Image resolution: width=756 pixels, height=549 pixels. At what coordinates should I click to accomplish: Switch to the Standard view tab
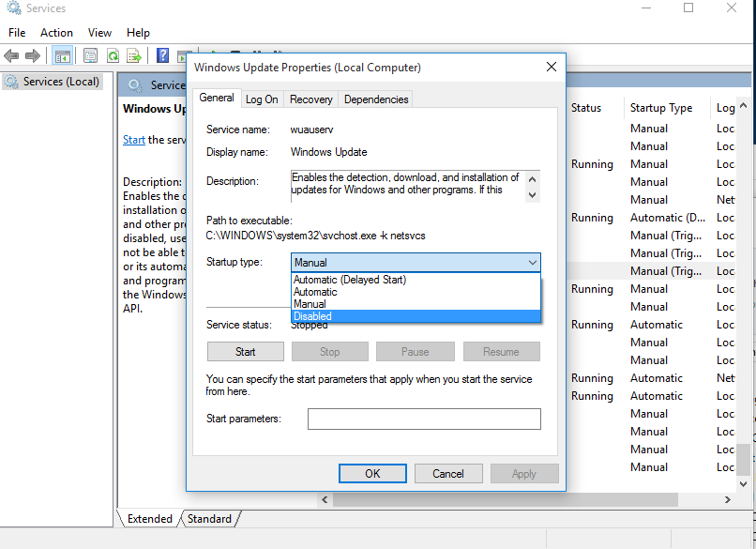coord(209,519)
